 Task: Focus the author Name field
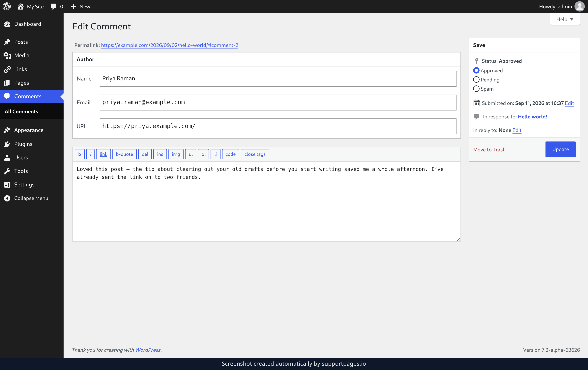(x=278, y=79)
